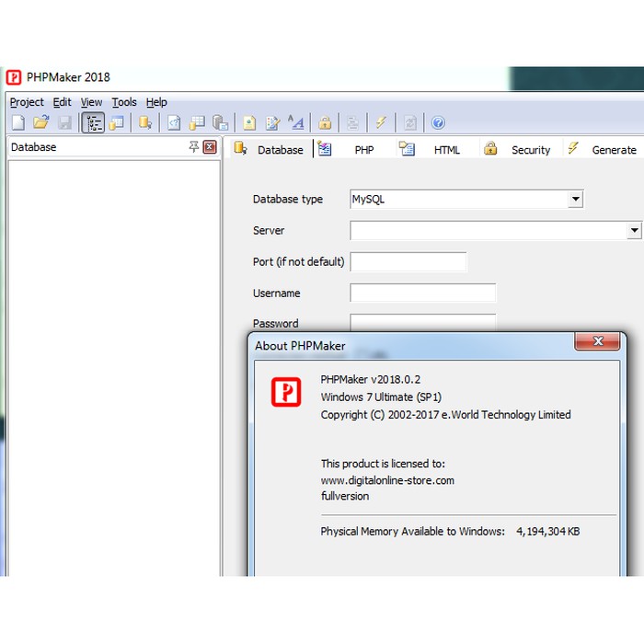The image size is (644, 644).
Task: Switch to the PHP tab
Action: tap(363, 150)
